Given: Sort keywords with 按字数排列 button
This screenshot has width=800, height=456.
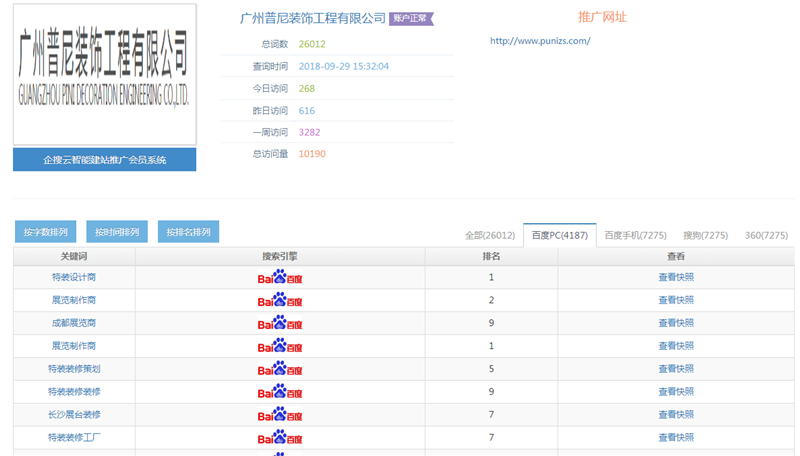Looking at the screenshot, I should coord(46,232).
